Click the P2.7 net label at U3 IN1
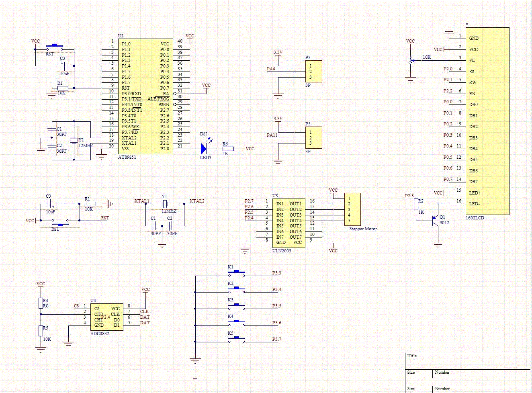532x393 pixels. 249,201
